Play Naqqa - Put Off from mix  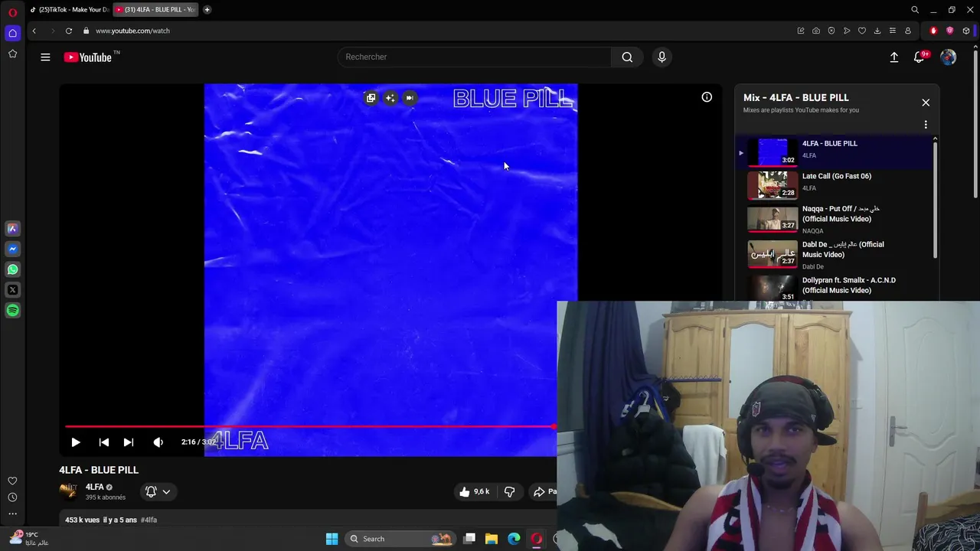pos(834,218)
